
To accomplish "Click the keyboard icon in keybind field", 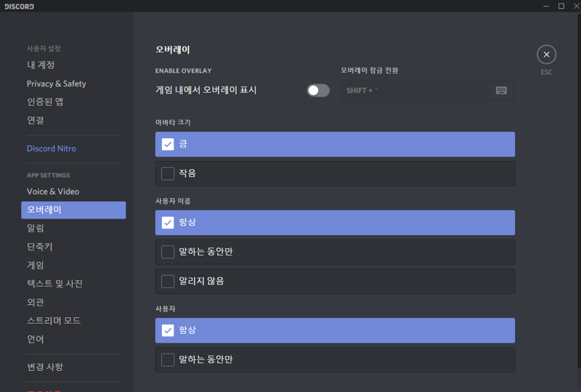I will coord(501,91).
